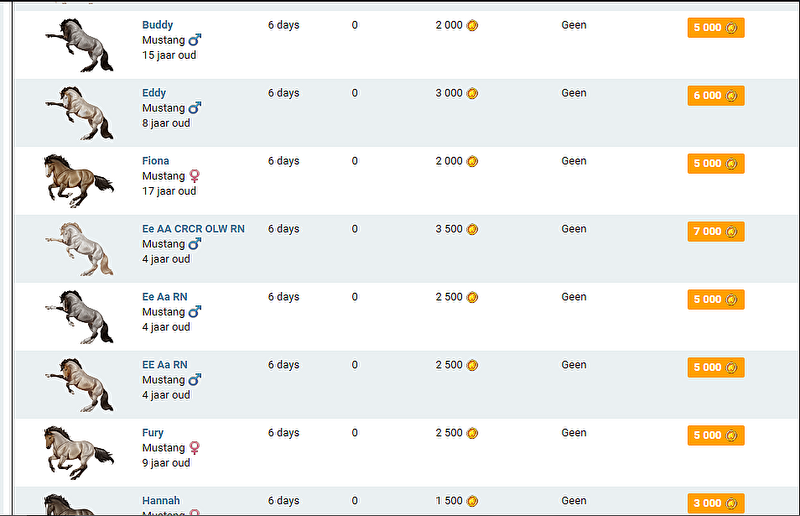Open Fiona's horse page
Viewport: 800px width, 516px height.
[155, 161]
